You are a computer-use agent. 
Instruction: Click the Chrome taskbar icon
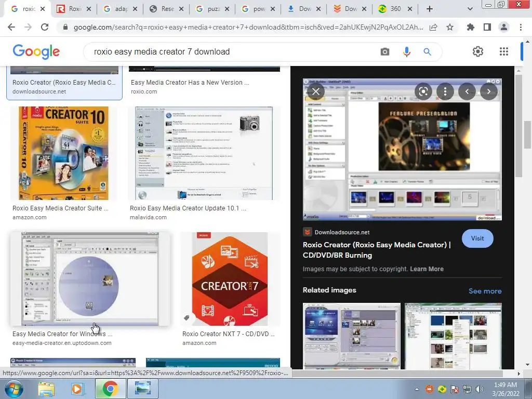point(110,389)
